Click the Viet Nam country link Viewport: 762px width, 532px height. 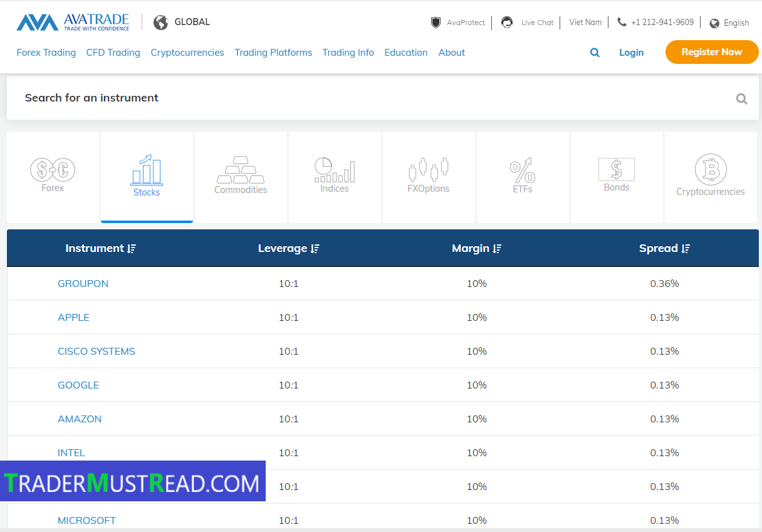point(585,22)
